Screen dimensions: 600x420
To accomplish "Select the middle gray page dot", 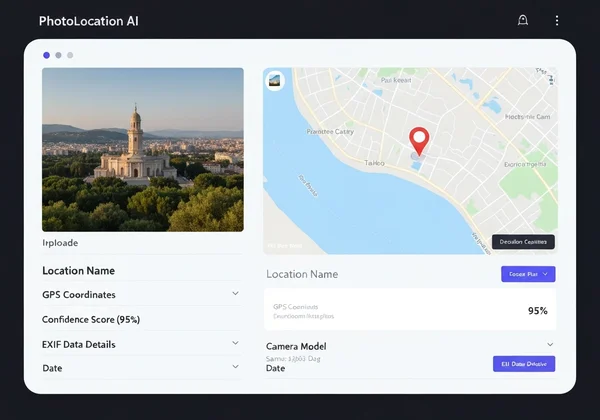I will pos(58,55).
